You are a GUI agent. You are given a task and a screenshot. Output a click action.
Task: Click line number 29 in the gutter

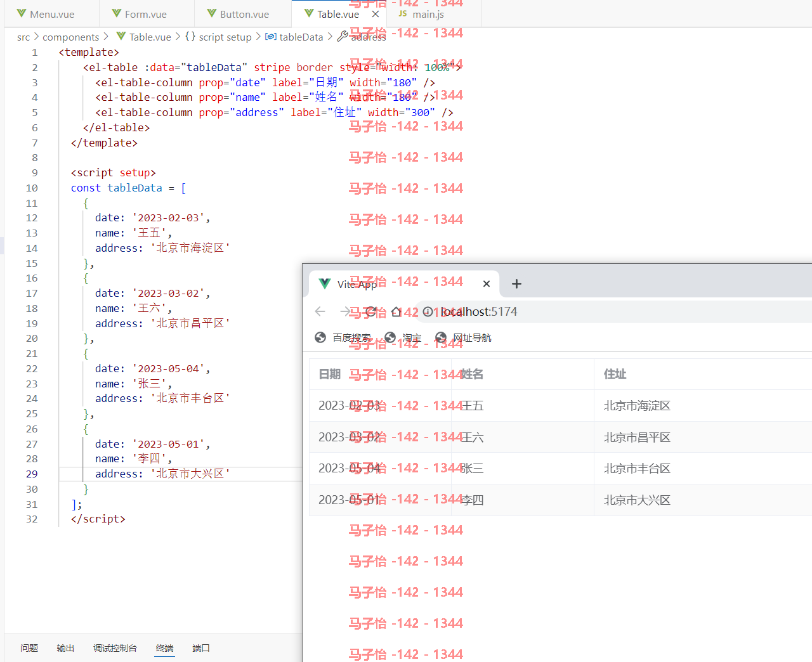pyautogui.click(x=32, y=474)
